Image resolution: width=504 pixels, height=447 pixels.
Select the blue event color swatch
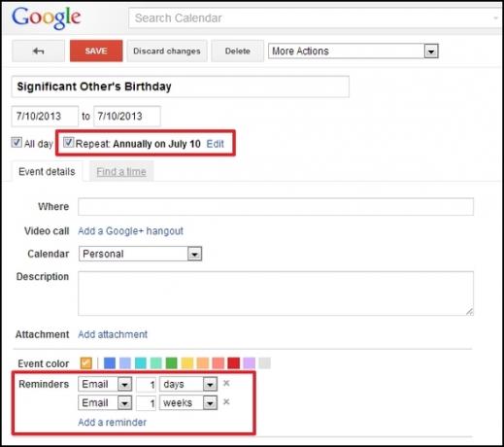pyautogui.click(x=110, y=363)
